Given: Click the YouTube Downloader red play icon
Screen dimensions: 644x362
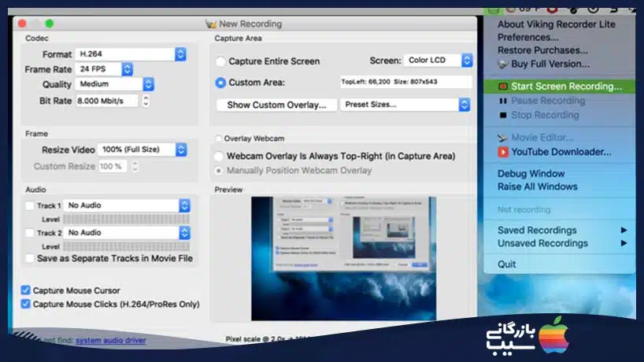Looking at the screenshot, I should tap(503, 152).
